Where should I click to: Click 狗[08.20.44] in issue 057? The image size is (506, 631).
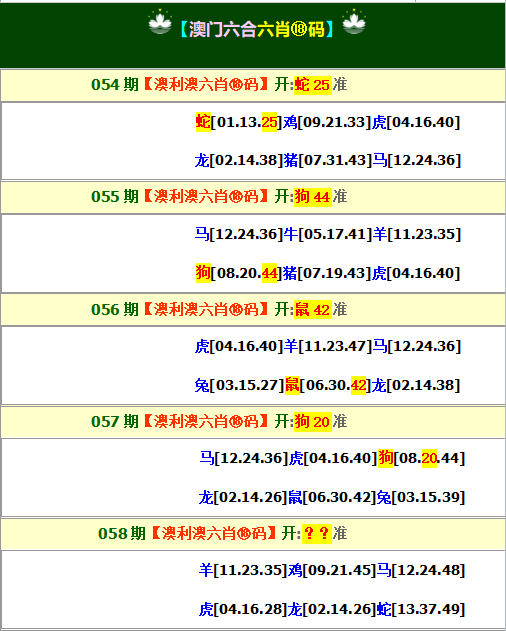click(x=421, y=458)
